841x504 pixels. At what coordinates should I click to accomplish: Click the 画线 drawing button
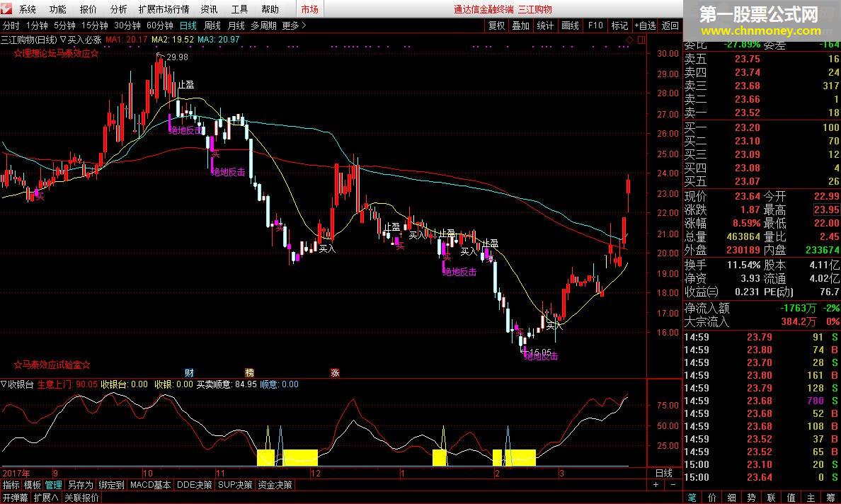[x=570, y=25]
